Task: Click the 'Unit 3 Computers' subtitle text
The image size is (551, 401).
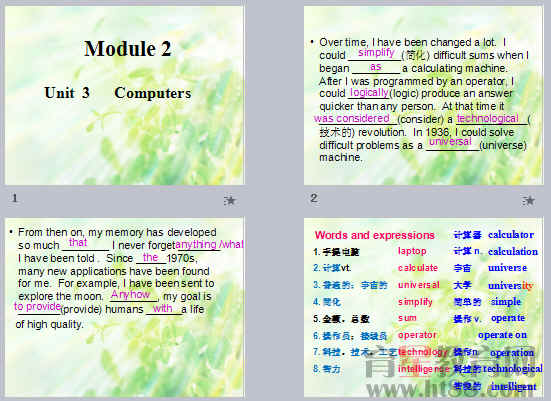Action: click(x=118, y=93)
